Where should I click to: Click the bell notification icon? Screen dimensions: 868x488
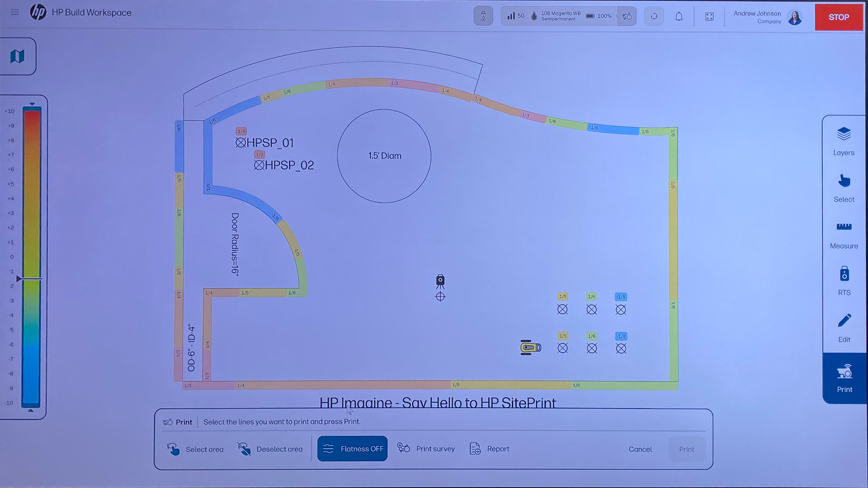click(x=679, y=16)
